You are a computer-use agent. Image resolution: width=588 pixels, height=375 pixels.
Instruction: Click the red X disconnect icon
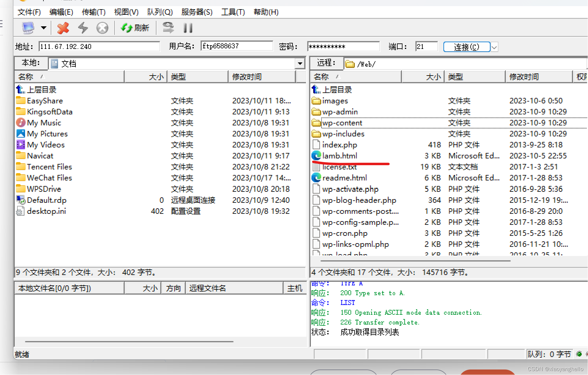click(x=63, y=28)
